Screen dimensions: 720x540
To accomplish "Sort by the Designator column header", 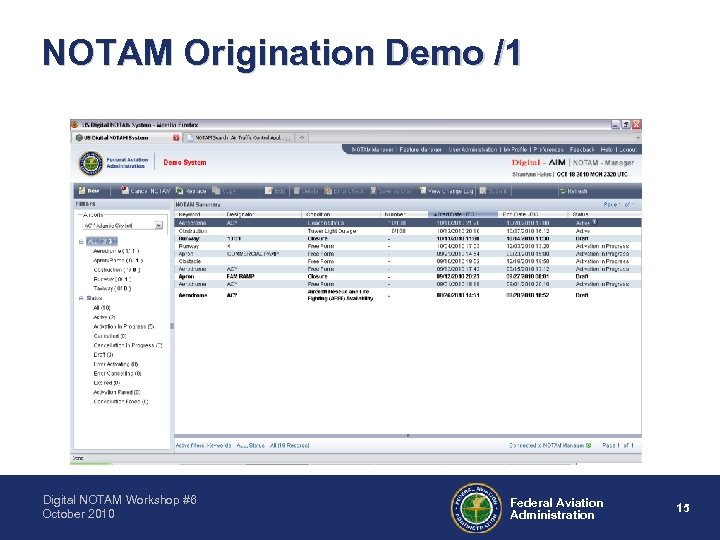I will 263,214.
